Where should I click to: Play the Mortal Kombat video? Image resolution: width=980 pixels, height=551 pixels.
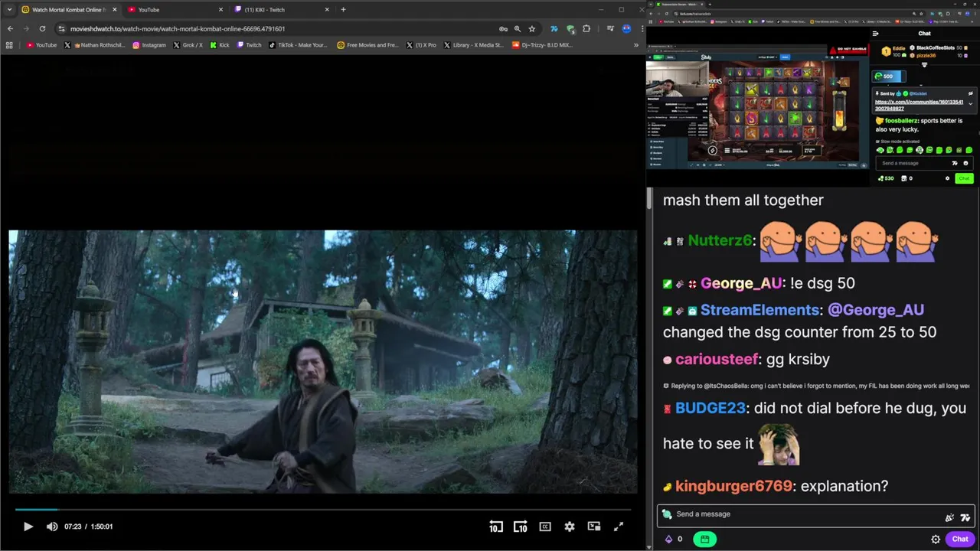[28, 527]
